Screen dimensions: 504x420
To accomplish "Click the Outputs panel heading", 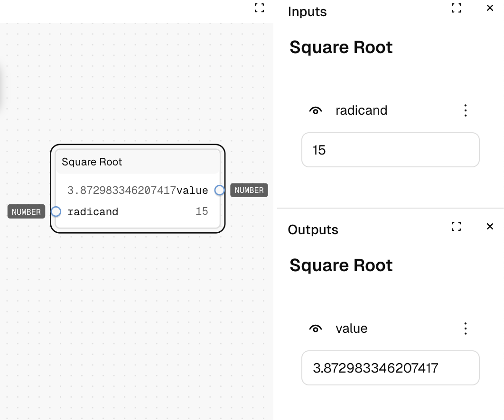I will tap(313, 229).
